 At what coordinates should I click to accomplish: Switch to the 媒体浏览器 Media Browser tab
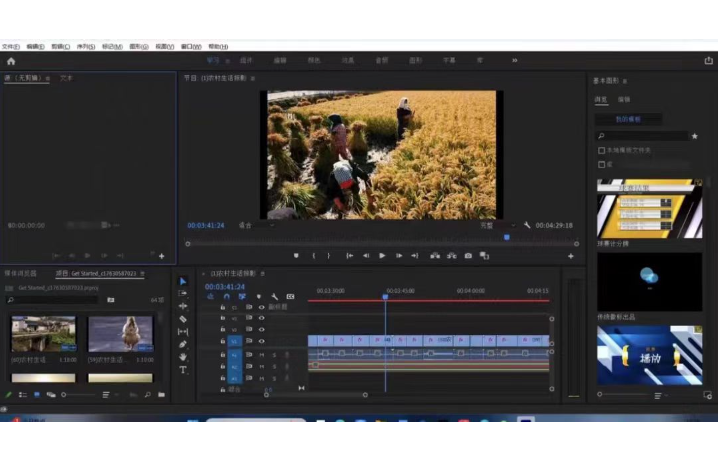point(21,273)
